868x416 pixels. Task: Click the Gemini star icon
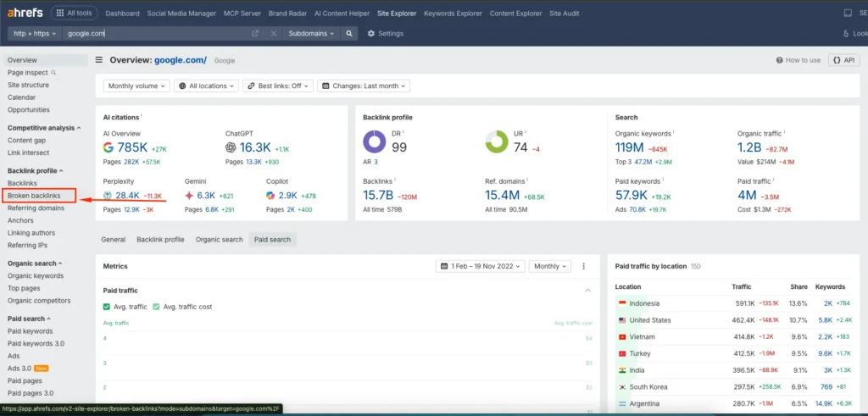pos(189,195)
